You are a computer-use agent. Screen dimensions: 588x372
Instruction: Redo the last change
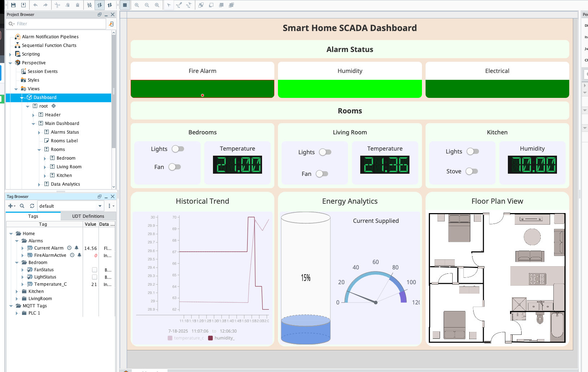(x=45, y=5)
